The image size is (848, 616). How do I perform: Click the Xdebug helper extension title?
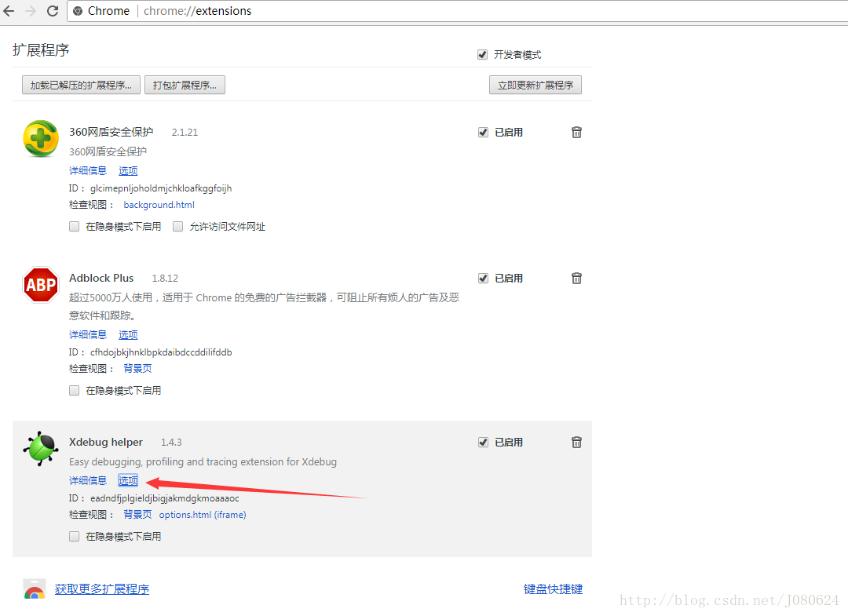[106, 442]
